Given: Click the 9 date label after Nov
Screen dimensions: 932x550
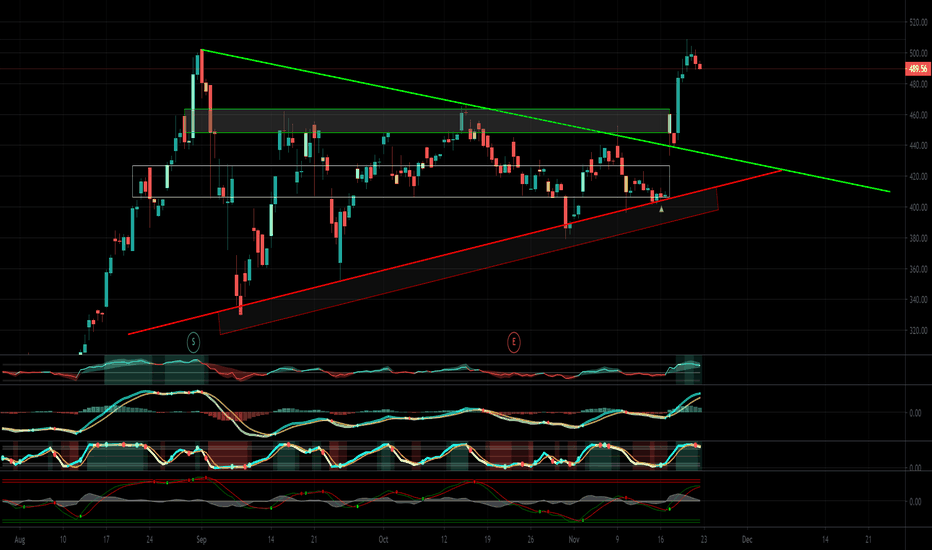Looking at the screenshot, I should pyautogui.click(x=617, y=540).
